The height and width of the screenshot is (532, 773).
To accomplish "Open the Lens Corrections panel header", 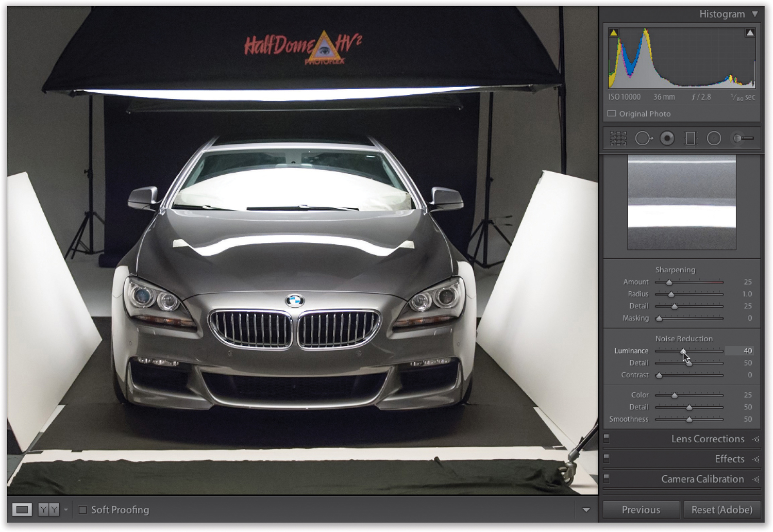I will [682, 439].
